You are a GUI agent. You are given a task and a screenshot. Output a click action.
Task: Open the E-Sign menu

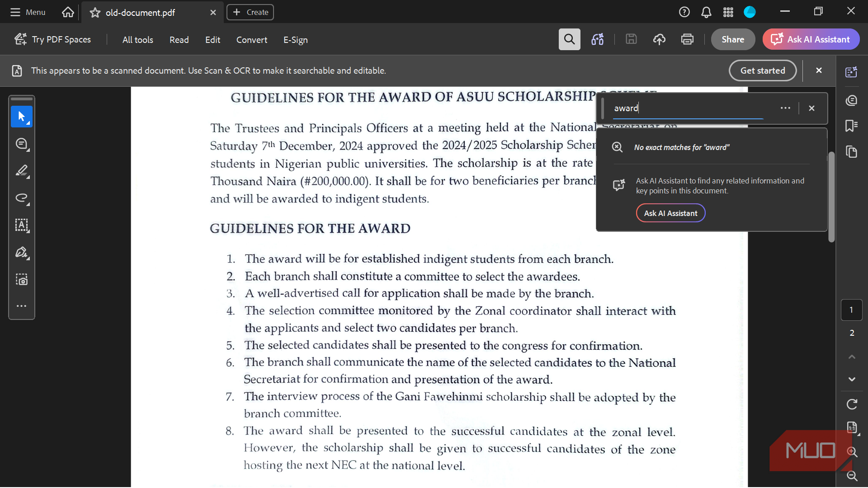295,40
